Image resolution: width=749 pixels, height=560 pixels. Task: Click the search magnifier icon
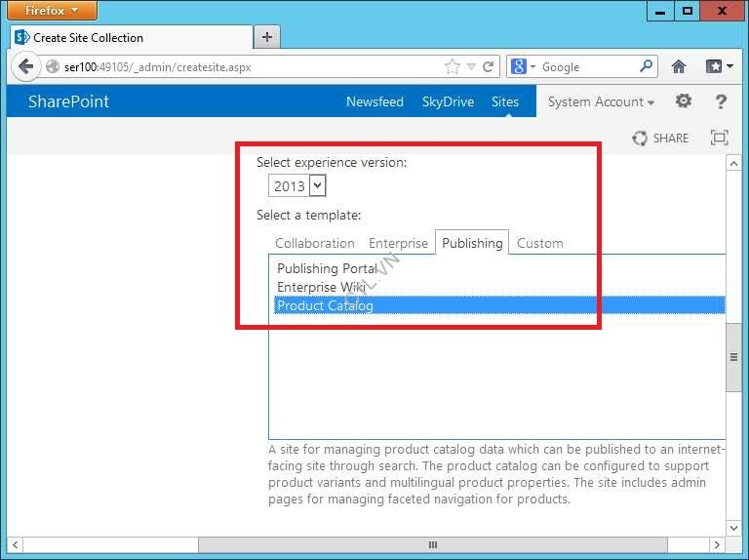click(x=647, y=66)
